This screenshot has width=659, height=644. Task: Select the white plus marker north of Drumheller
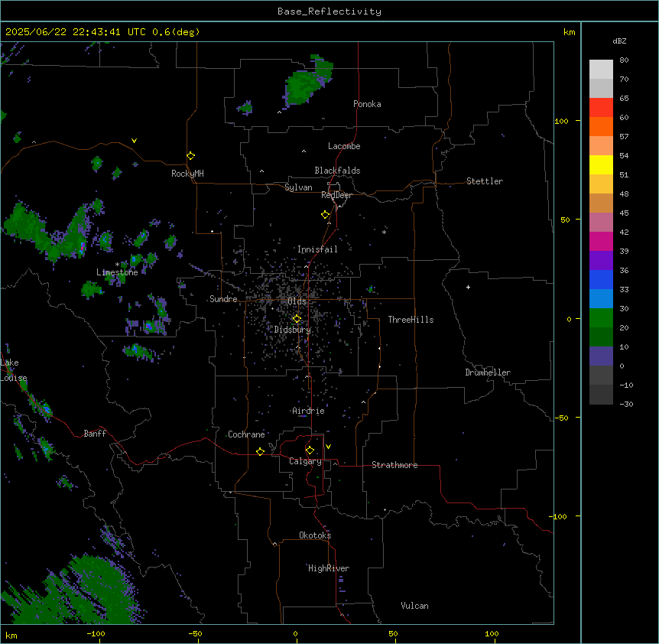coord(468,287)
